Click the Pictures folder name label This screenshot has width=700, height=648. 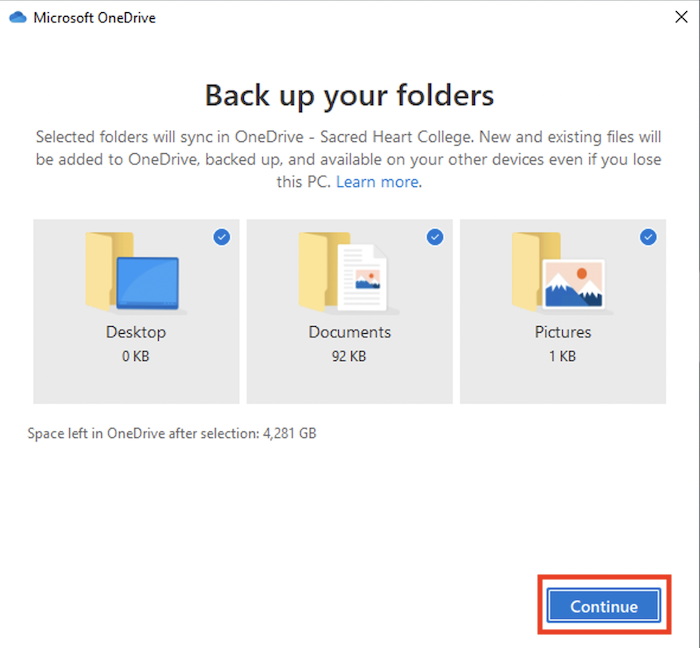pos(563,332)
